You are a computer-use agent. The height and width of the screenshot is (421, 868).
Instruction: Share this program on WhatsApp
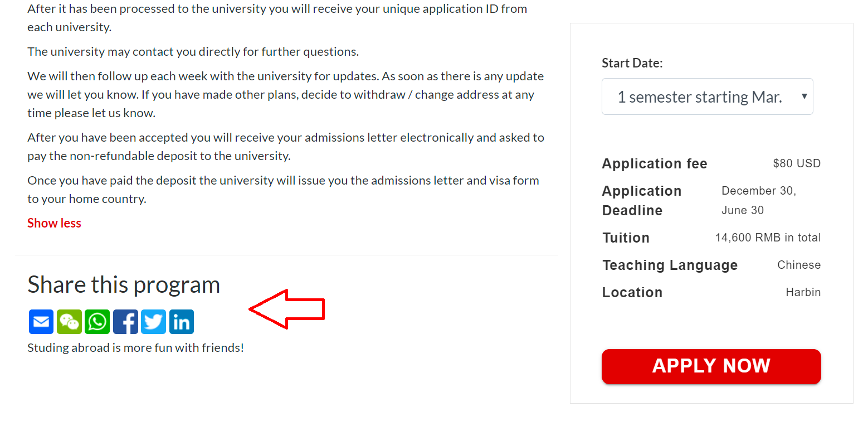pyautogui.click(x=97, y=322)
